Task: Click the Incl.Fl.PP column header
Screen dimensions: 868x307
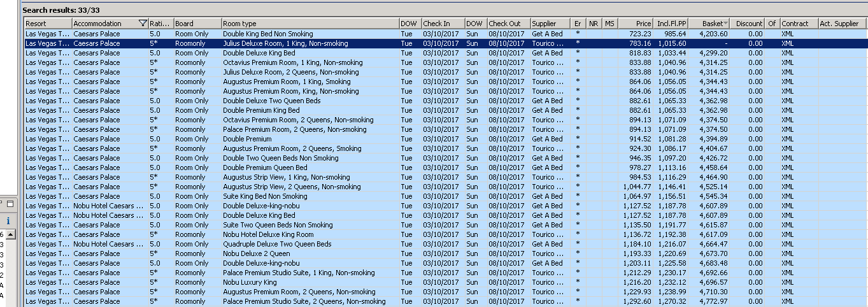Action: pos(671,24)
